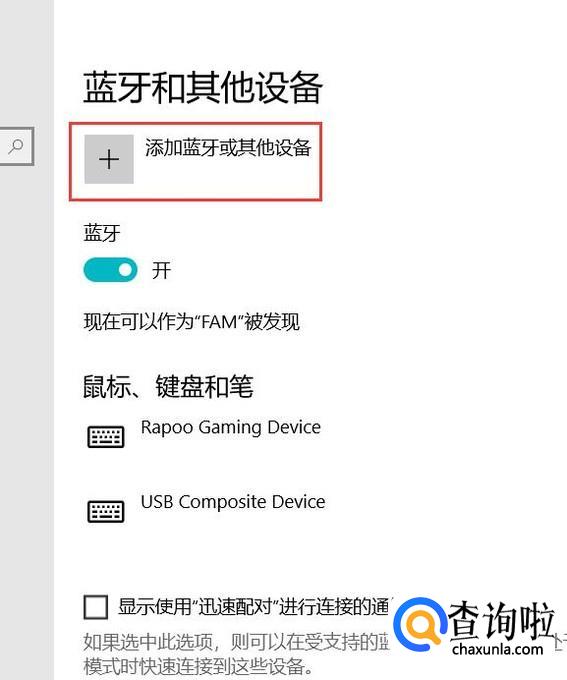Screen dimensions: 567x680
Task: Click the 显示使用"迅速配对" checkbox label
Action: [253, 606]
